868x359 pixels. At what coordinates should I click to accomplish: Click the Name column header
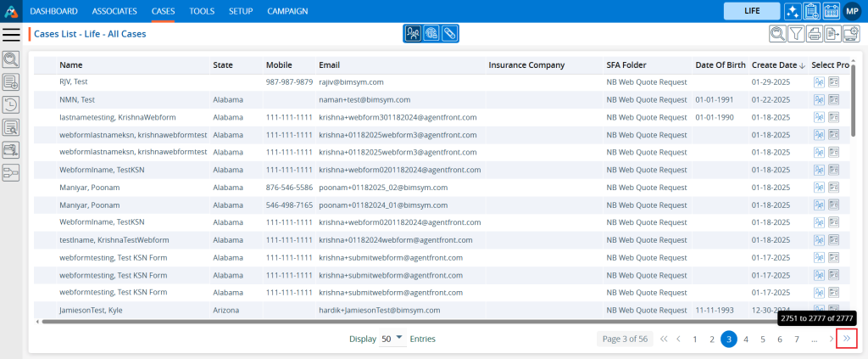point(71,65)
